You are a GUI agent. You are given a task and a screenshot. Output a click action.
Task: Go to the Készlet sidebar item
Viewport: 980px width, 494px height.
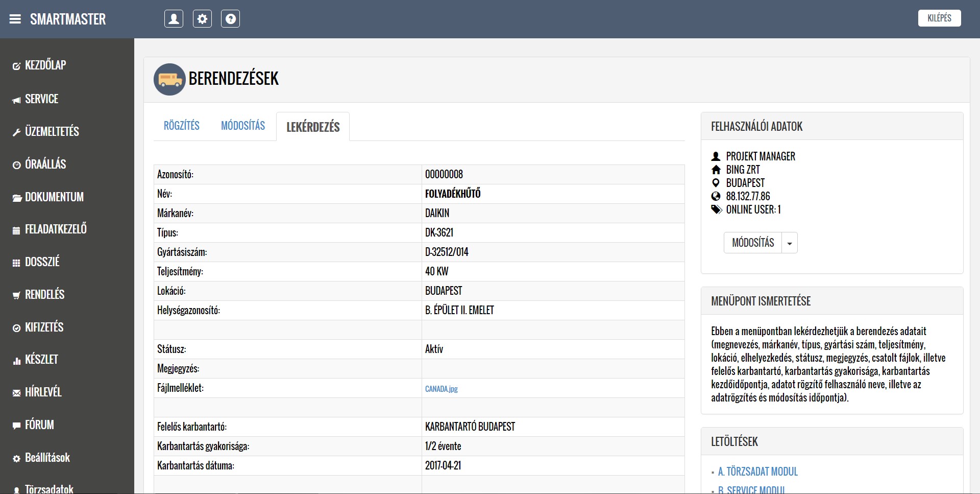pyautogui.click(x=41, y=359)
